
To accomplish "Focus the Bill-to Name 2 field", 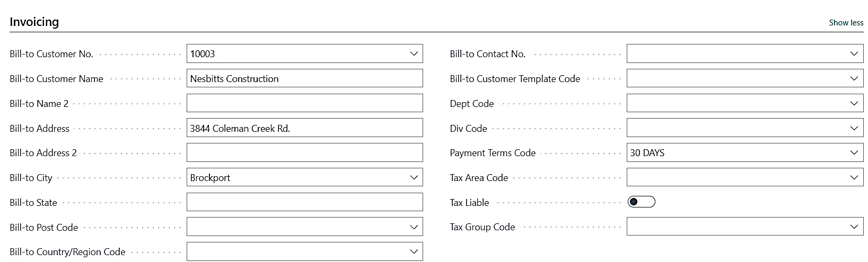I will [x=304, y=104].
